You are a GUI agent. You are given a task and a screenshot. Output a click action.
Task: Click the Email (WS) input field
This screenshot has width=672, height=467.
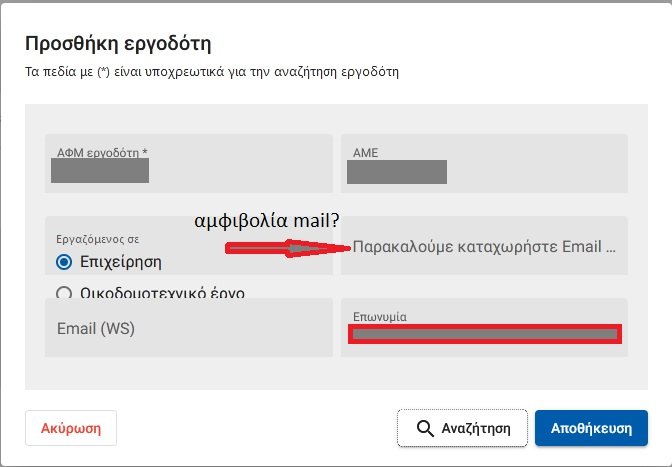[188, 328]
